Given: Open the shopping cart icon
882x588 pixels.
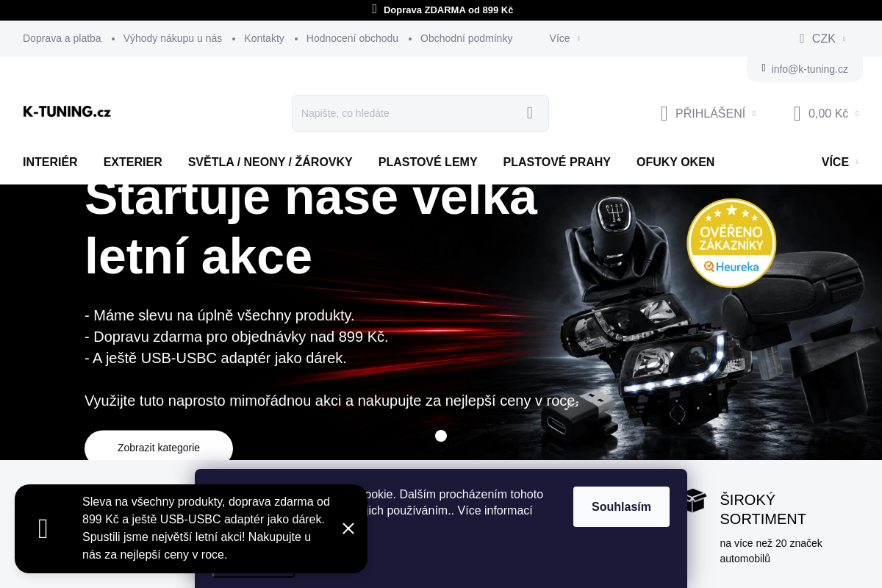Looking at the screenshot, I should (x=797, y=113).
